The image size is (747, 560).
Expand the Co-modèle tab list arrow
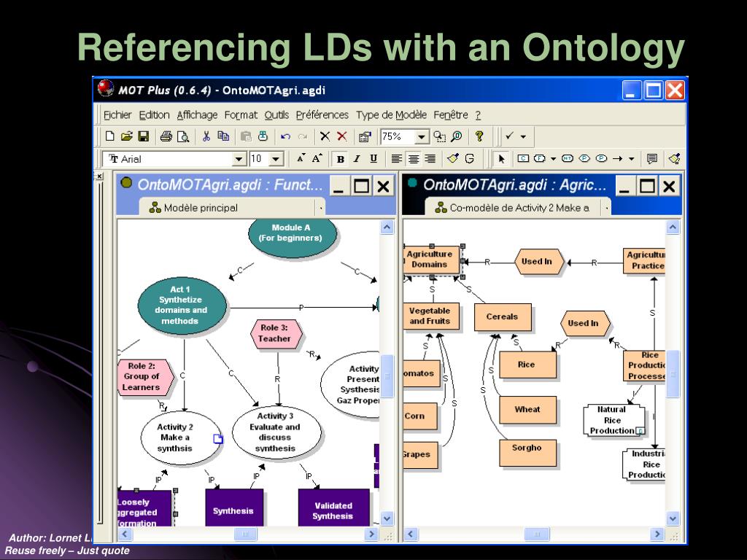606,208
